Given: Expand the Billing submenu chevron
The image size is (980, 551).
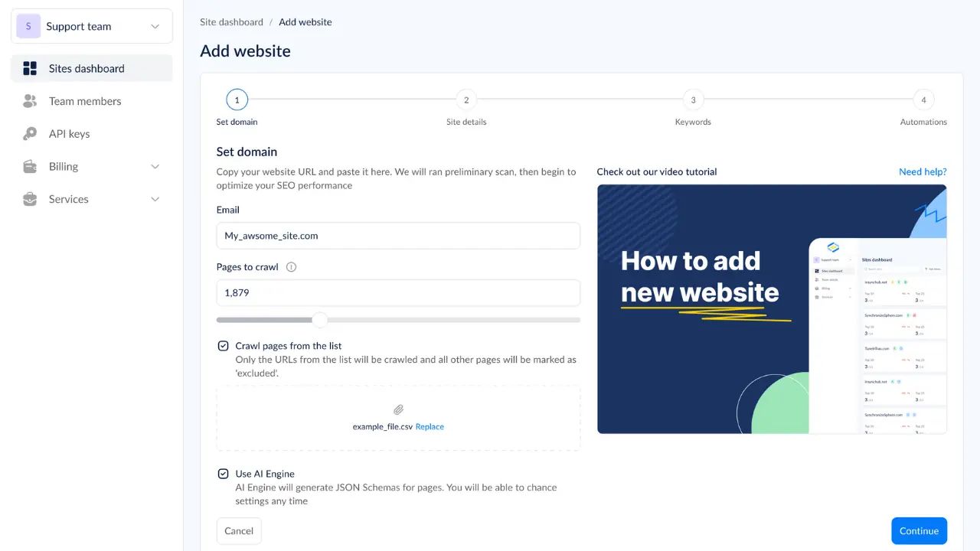Looking at the screenshot, I should pyautogui.click(x=155, y=167).
